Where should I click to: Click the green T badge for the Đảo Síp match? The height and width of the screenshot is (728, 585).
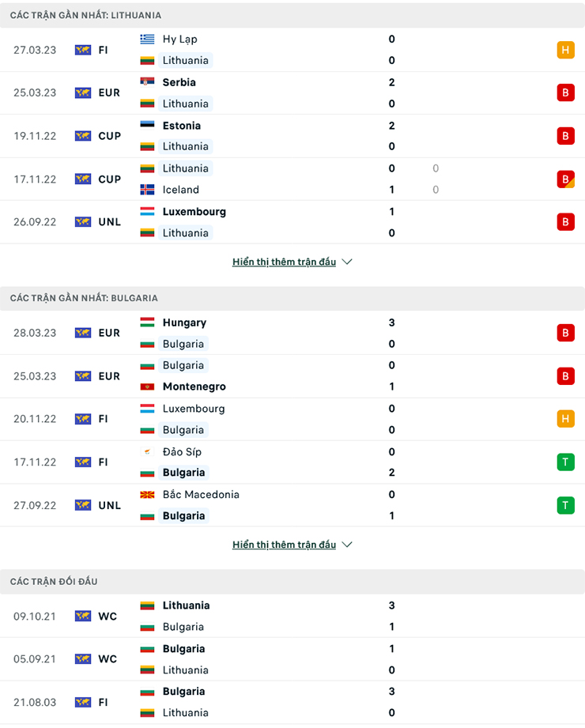564,462
